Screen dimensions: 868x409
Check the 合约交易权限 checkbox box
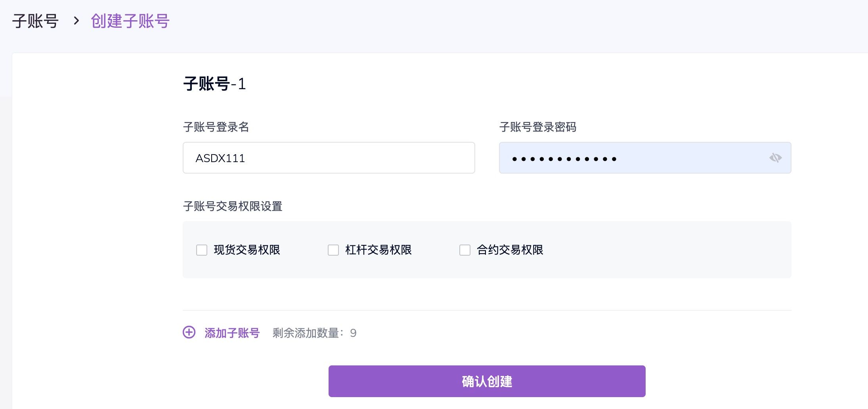465,250
